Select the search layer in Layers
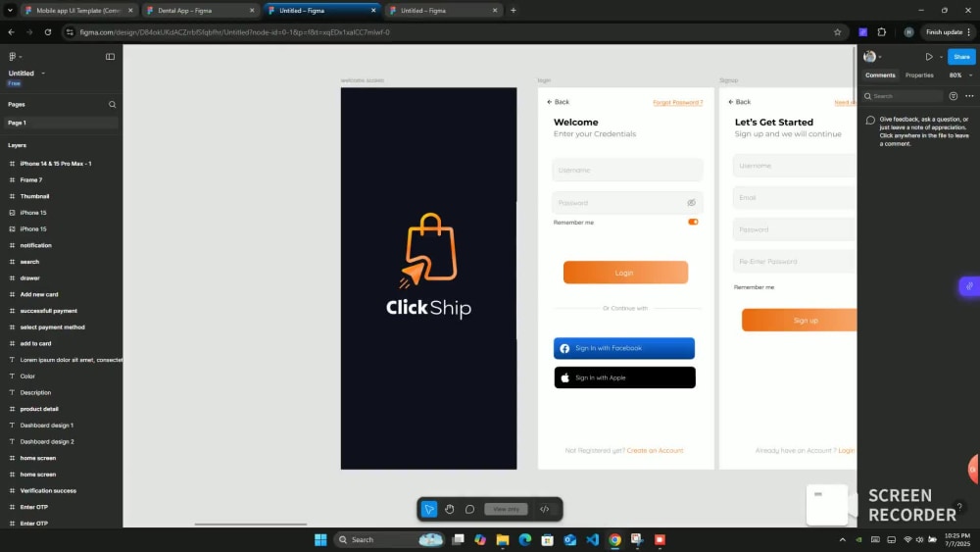Image resolution: width=980 pixels, height=552 pixels. 29,262
